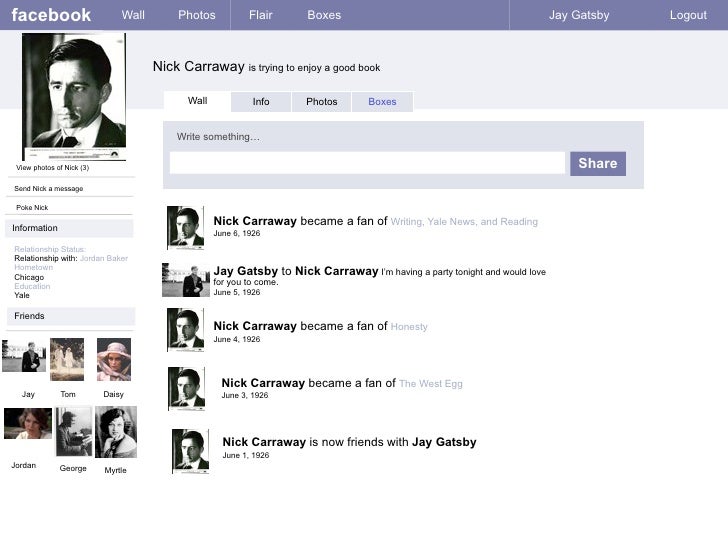
Task: Click the 'June 5, 1926' post date
Action: click(x=237, y=292)
